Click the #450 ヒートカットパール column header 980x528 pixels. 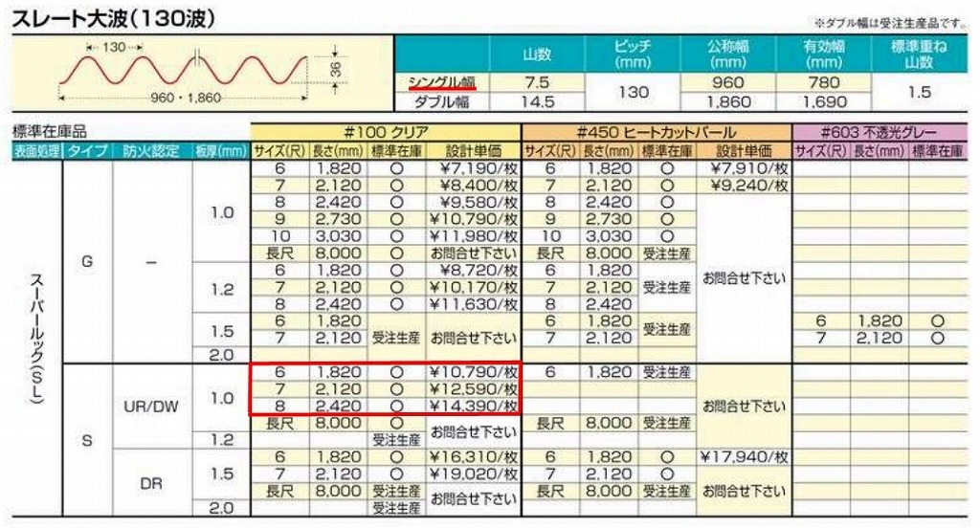pos(656,133)
